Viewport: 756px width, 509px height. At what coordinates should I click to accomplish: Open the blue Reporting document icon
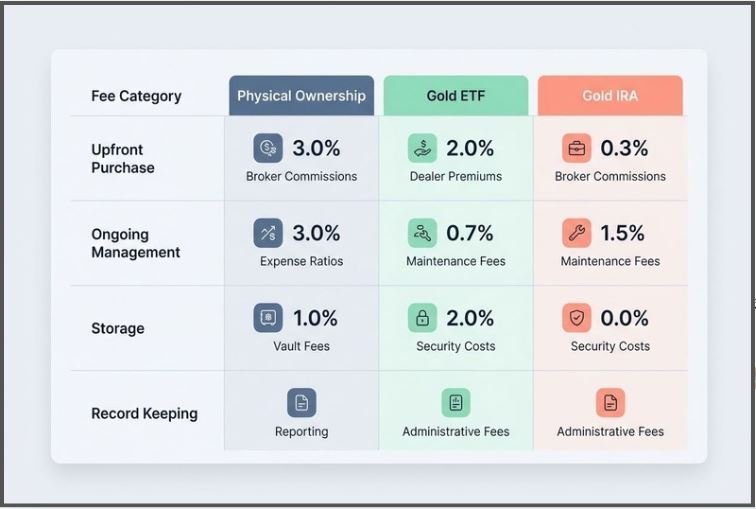pos(302,402)
